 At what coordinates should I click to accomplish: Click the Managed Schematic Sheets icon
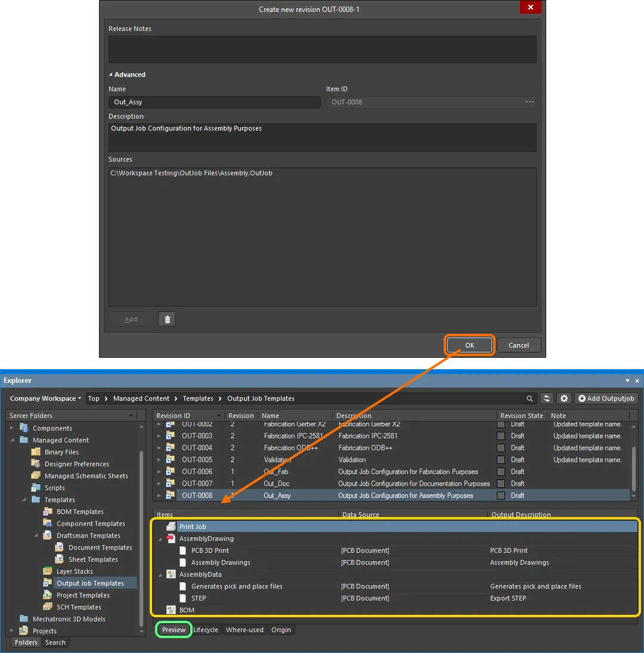click(x=36, y=475)
